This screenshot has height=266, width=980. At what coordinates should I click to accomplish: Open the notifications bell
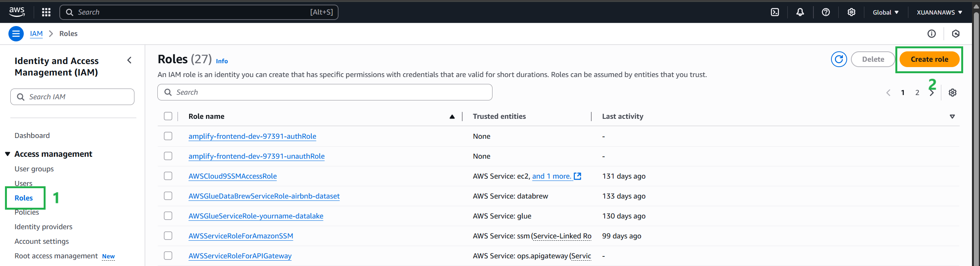coord(800,12)
